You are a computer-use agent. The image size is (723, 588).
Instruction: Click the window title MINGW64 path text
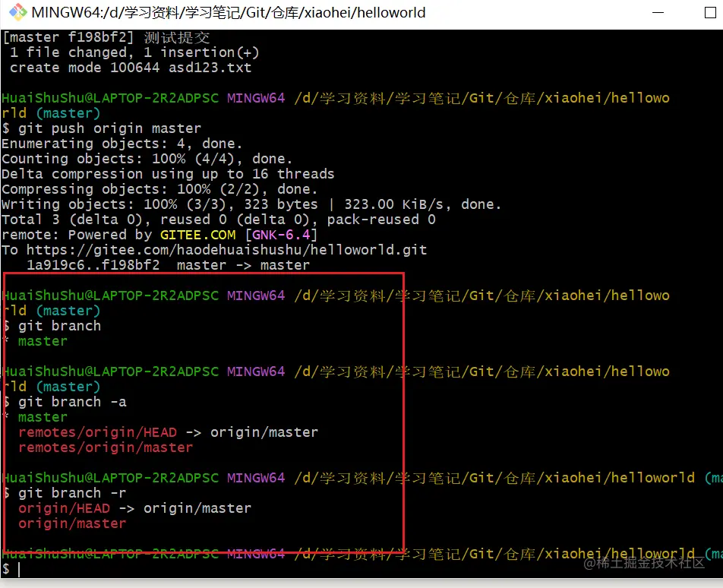(x=229, y=12)
